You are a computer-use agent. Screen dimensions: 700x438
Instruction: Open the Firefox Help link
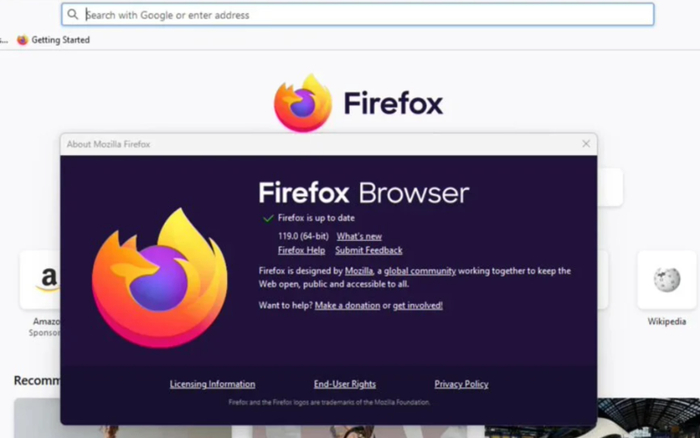pos(301,250)
